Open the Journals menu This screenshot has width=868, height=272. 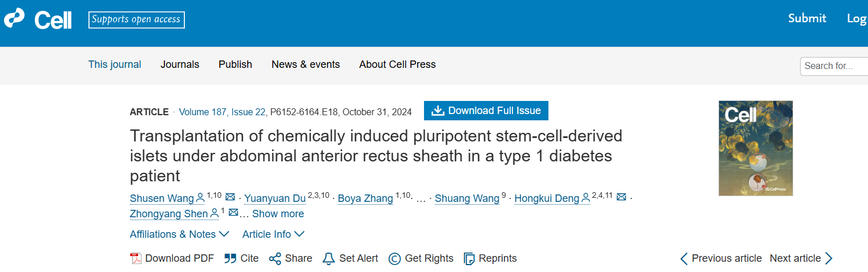click(180, 64)
